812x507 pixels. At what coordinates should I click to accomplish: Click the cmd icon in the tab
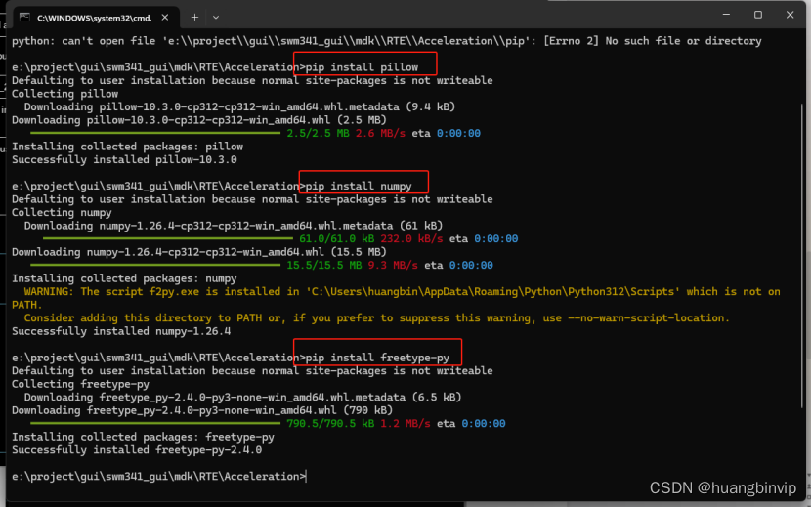click(24, 18)
